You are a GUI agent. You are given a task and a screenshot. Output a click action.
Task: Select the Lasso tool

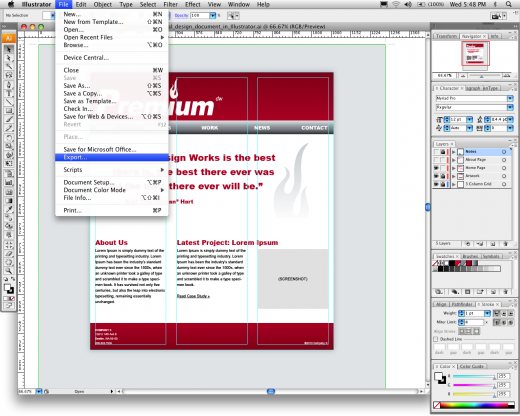tap(9, 75)
